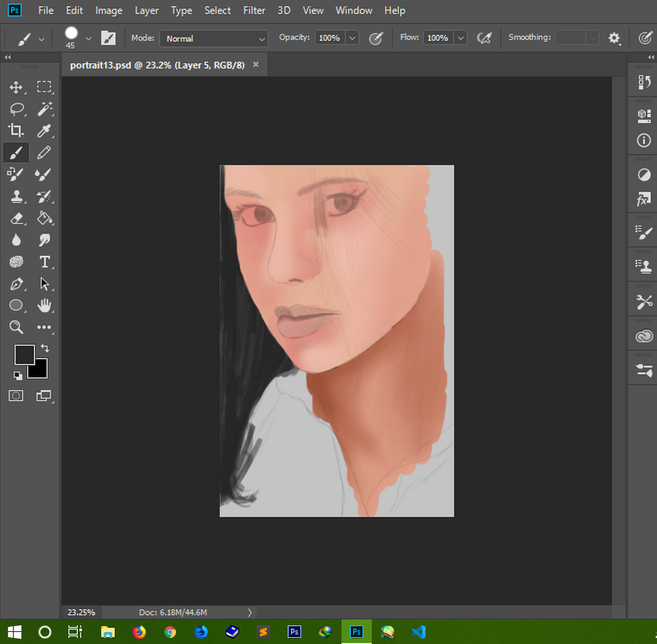
Task: Enable airbrush-style build-up effects
Action: point(484,38)
